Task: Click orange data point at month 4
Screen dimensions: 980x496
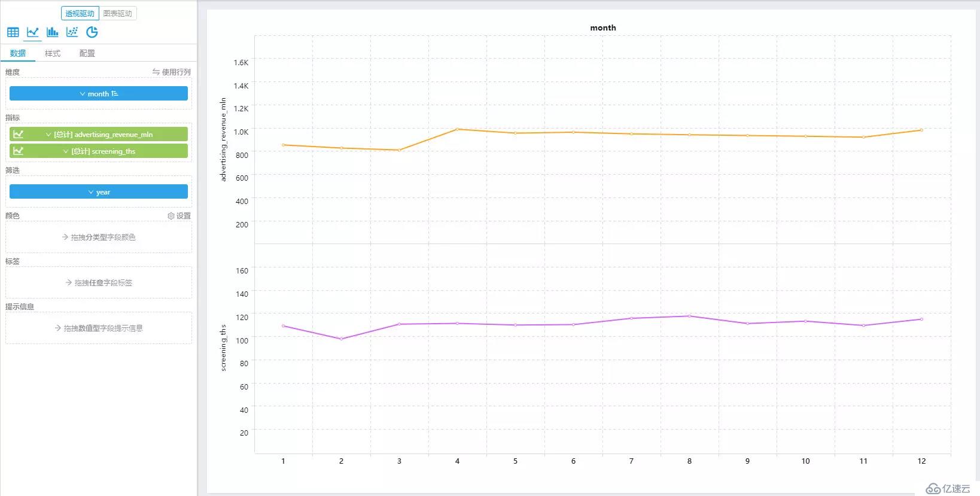Action: coord(458,129)
